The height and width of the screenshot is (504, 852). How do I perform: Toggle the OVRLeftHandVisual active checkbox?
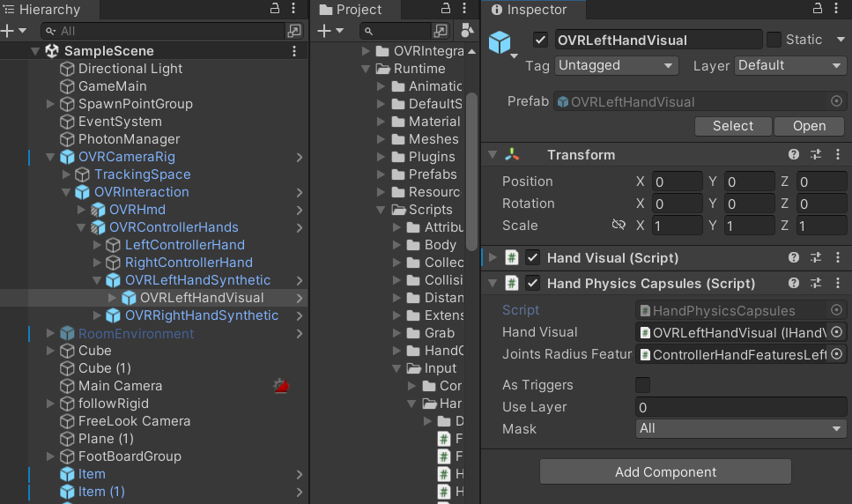point(540,40)
